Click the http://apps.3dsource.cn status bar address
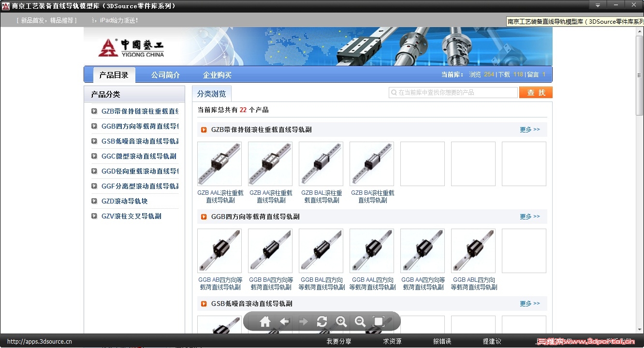 [40, 342]
